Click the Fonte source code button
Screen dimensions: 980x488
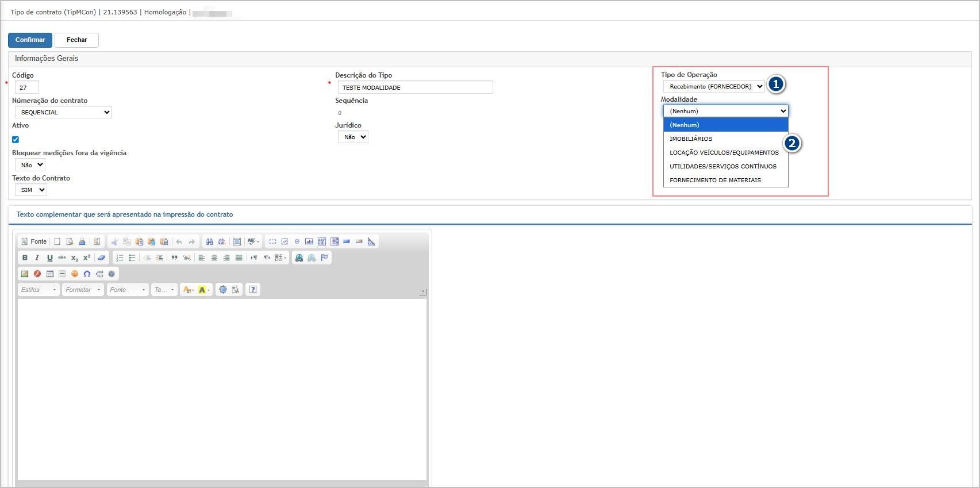pyautogui.click(x=34, y=241)
